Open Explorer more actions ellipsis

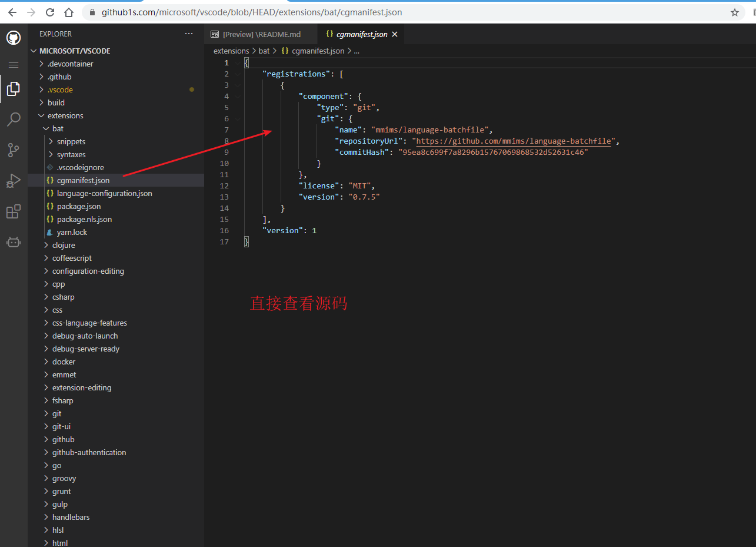click(x=189, y=34)
